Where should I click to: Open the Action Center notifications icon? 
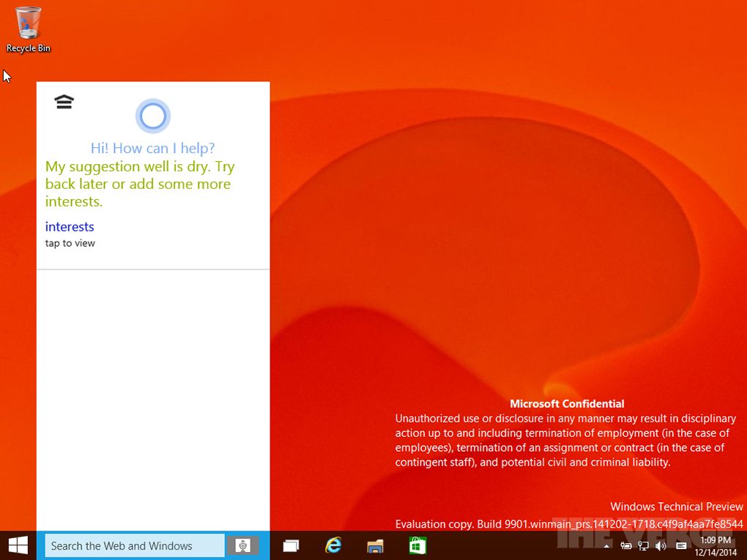coord(681,546)
